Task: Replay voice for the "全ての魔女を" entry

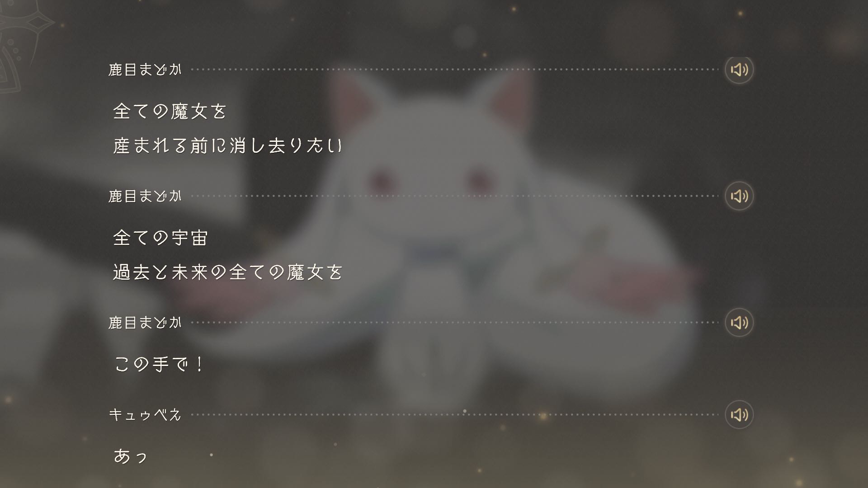Action: [x=739, y=70]
